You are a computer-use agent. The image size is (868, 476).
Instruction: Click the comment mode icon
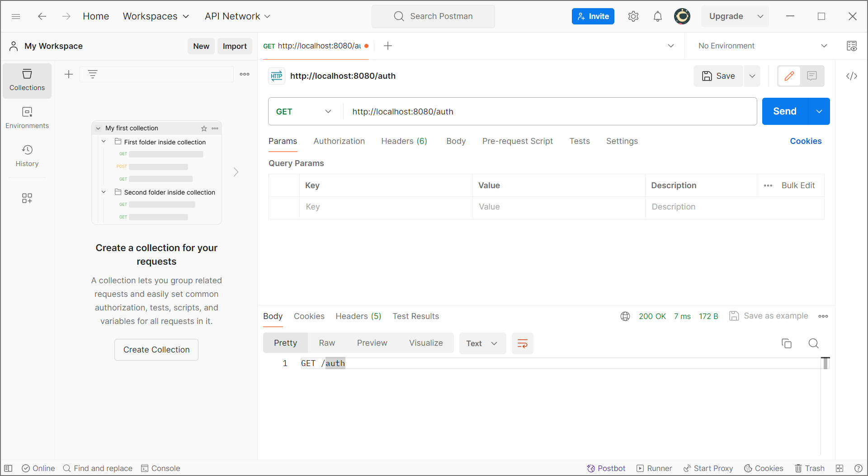pos(812,76)
